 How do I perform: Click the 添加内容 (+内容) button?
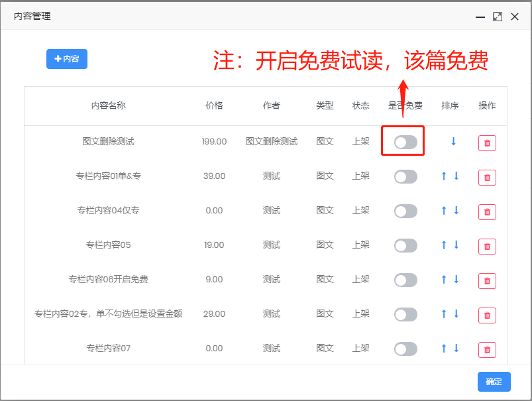[x=67, y=59]
